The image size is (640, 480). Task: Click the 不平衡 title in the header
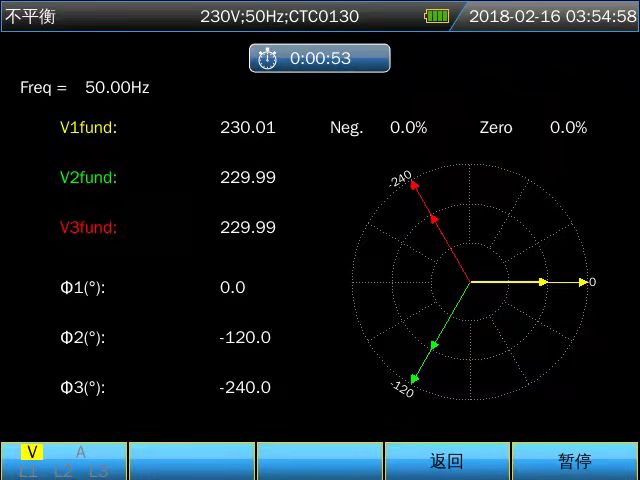click(28, 16)
